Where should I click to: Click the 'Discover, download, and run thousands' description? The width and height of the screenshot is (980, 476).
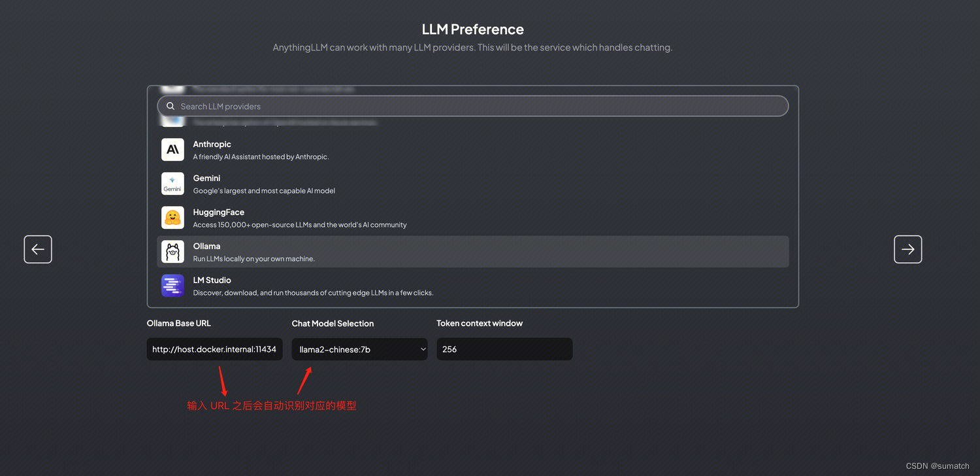point(313,293)
